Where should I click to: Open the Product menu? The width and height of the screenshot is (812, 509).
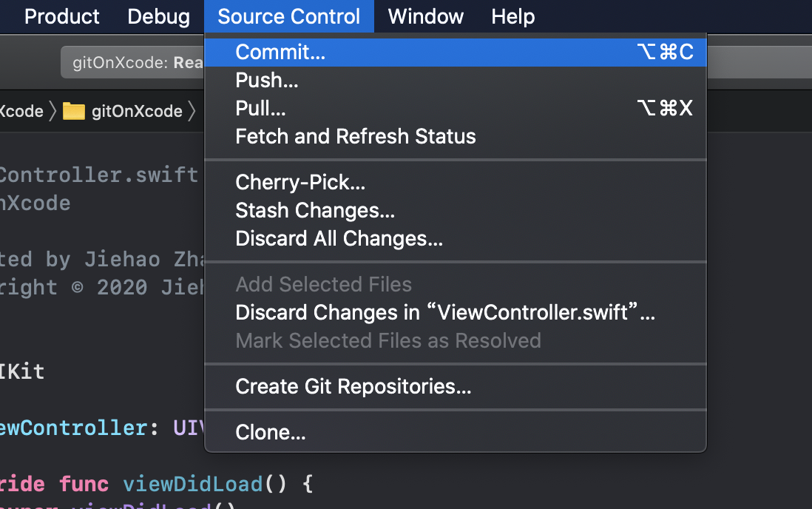[62, 16]
